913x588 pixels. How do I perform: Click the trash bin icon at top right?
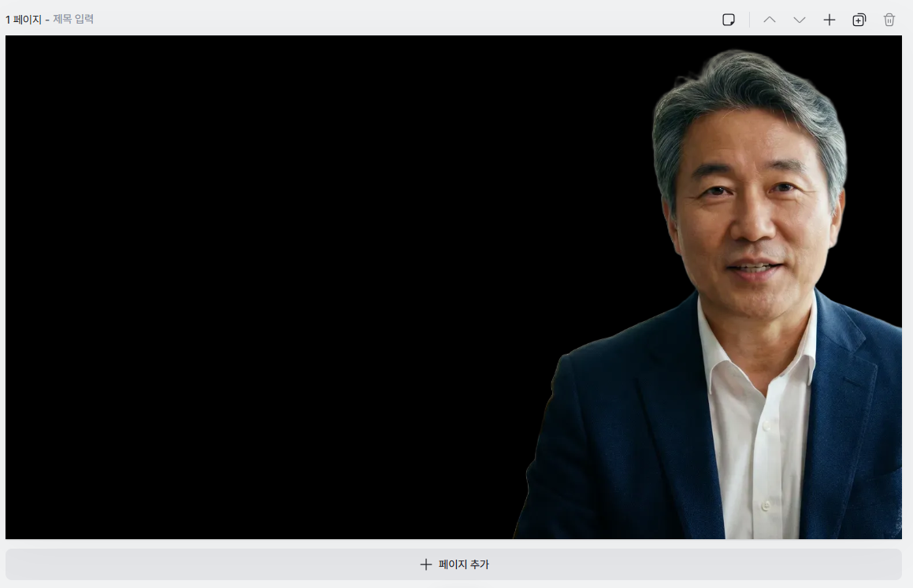click(x=889, y=19)
